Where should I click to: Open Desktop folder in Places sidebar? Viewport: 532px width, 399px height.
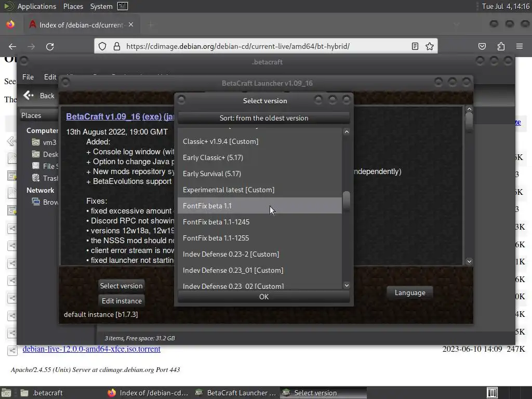[x=45, y=154]
